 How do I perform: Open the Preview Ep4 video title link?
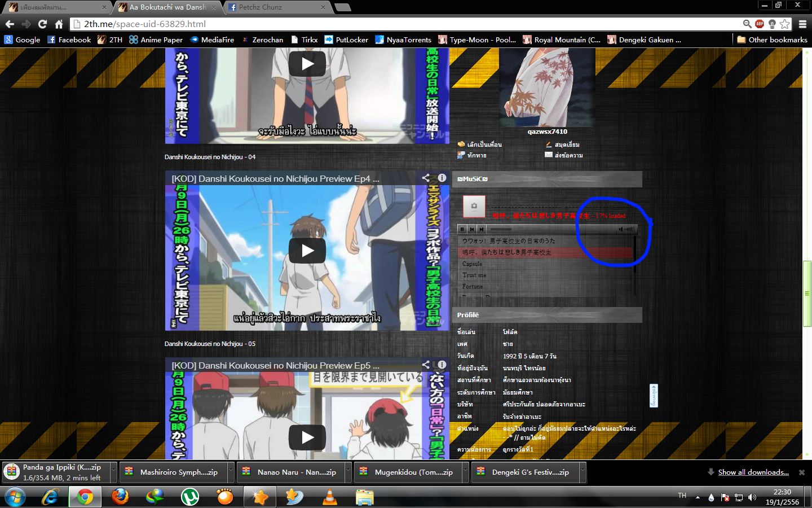tap(275, 178)
